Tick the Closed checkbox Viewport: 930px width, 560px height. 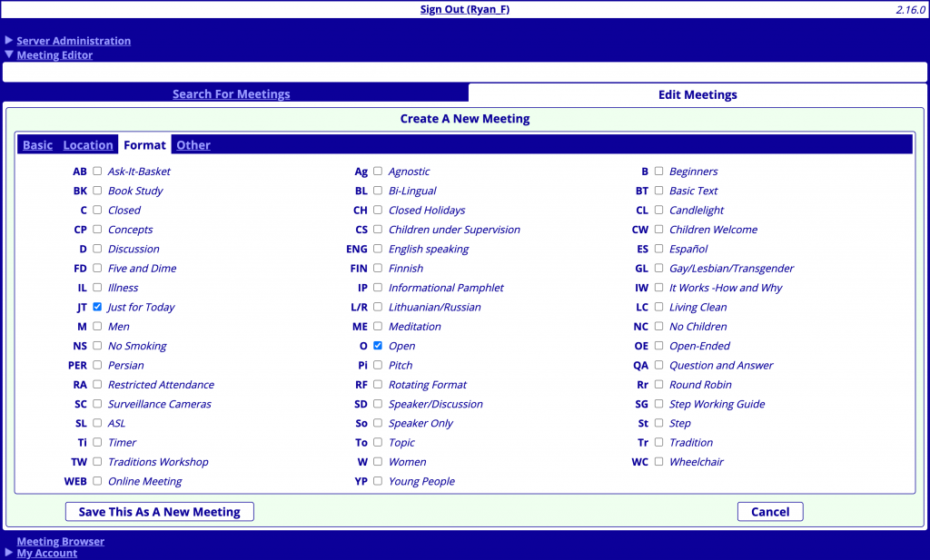(x=97, y=210)
